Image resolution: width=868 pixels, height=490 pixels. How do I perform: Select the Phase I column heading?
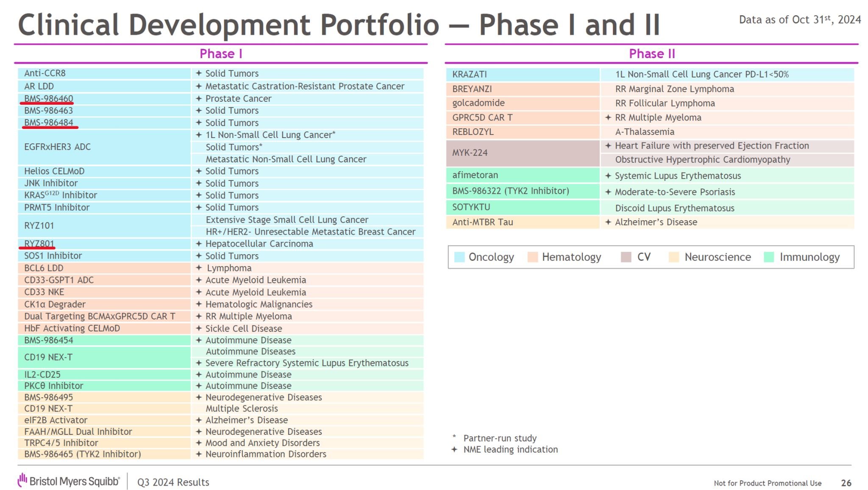(x=221, y=54)
